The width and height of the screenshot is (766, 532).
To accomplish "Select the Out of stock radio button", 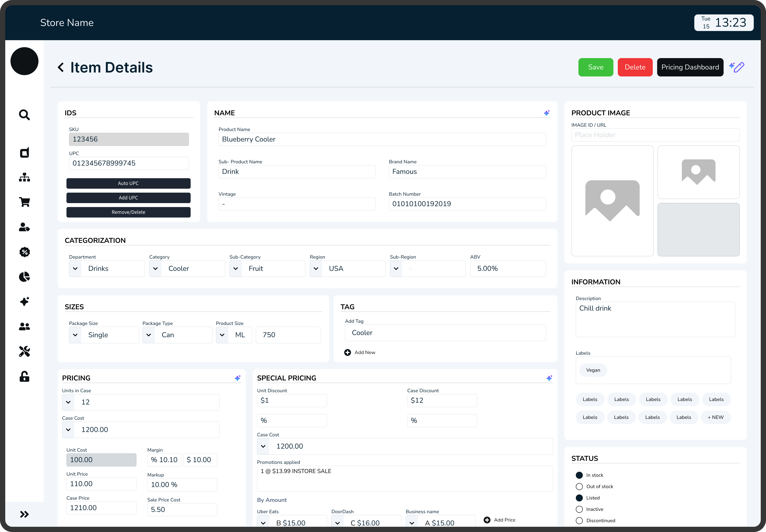I will pos(579,486).
